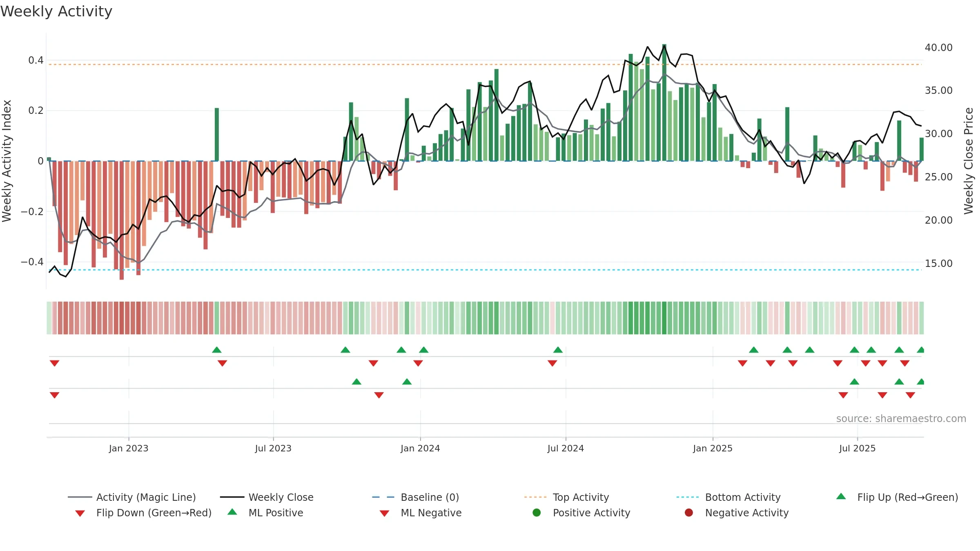The height and width of the screenshot is (551, 980).
Task: Click the source: sharemaestro.com text
Action: click(x=901, y=418)
